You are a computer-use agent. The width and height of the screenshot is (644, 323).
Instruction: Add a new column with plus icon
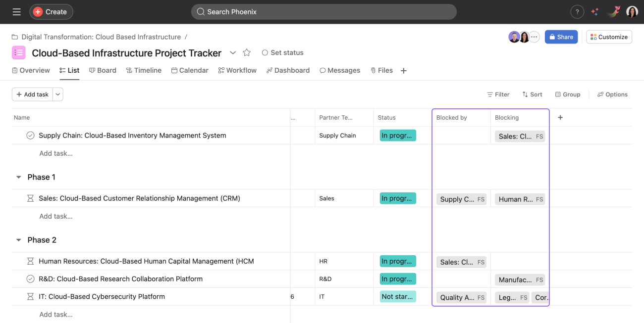tap(560, 117)
